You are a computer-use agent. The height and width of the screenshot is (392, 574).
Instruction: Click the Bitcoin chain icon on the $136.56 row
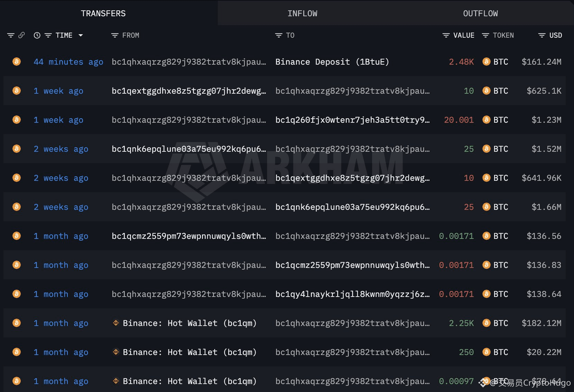tap(17, 236)
